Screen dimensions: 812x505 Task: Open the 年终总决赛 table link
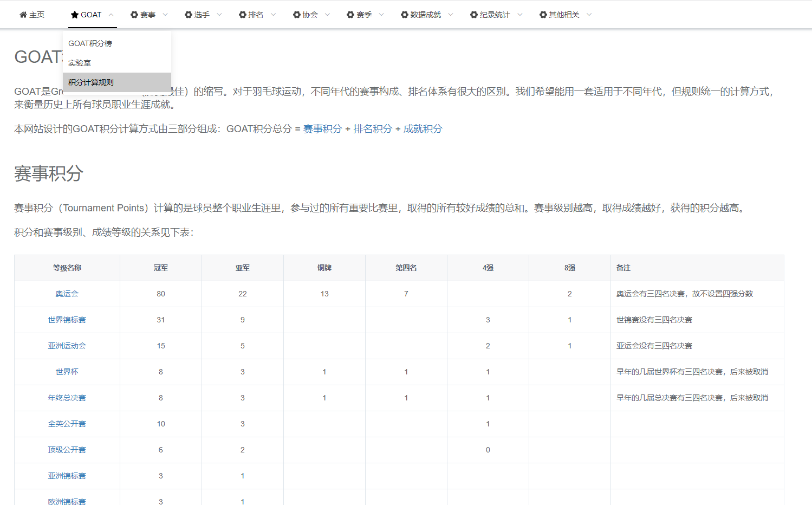pos(67,398)
